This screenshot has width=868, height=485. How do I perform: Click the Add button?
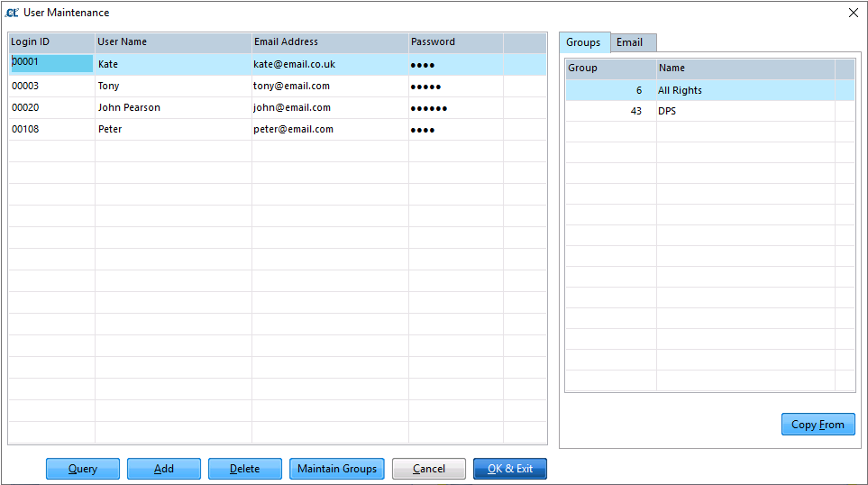(164, 469)
